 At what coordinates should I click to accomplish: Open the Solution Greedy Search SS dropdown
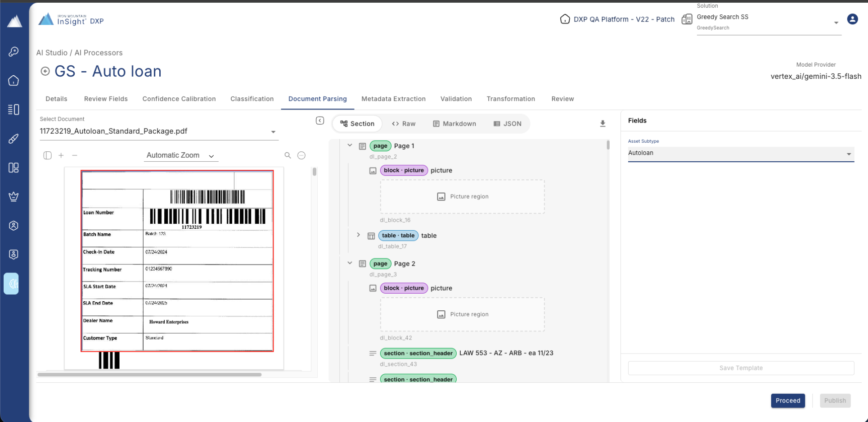769,22
